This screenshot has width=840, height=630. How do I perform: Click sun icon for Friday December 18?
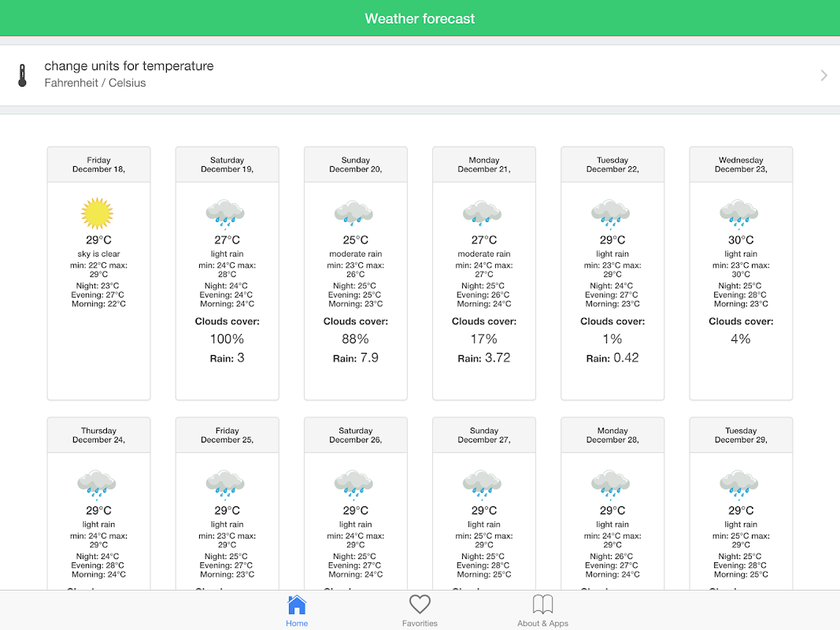pyautogui.click(x=98, y=213)
